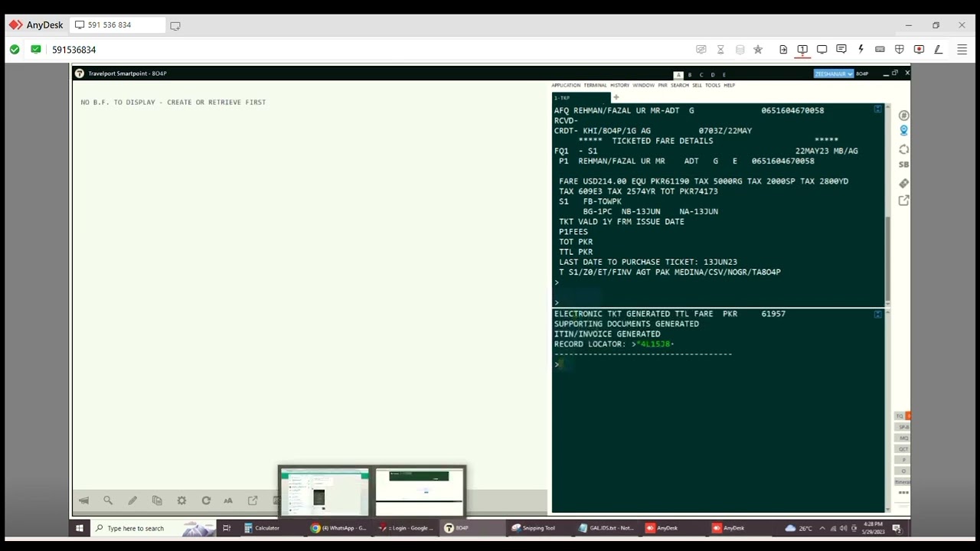980x551 pixels.
Task: Open the TERMINAL menu
Action: (x=595, y=85)
